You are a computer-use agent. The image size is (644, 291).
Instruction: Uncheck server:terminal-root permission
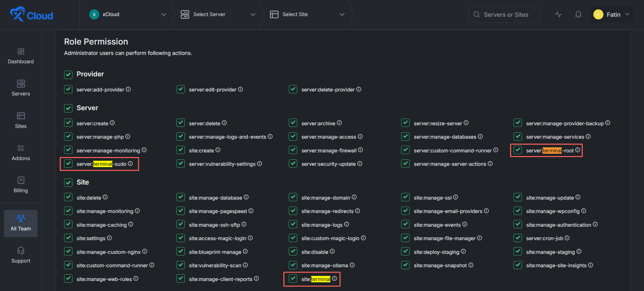[518, 150]
